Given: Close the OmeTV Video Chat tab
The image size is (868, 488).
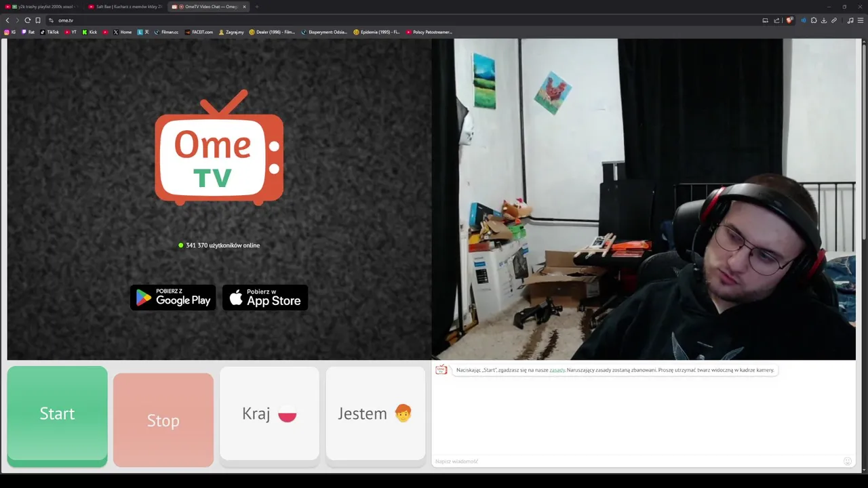Looking at the screenshot, I should (x=244, y=7).
